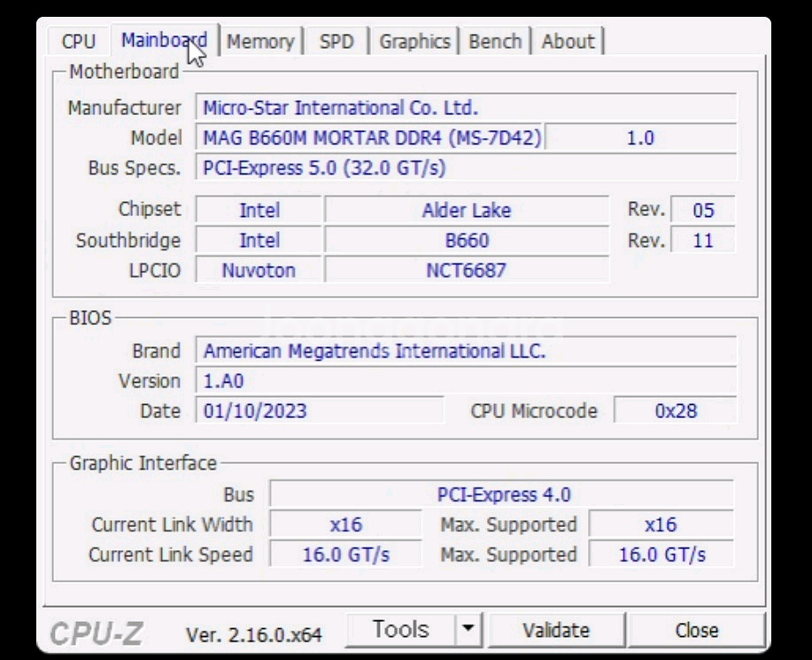This screenshot has width=812, height=660.
Task: Click the BIOS Brand American Megatrends field
Action: point(465,351)
